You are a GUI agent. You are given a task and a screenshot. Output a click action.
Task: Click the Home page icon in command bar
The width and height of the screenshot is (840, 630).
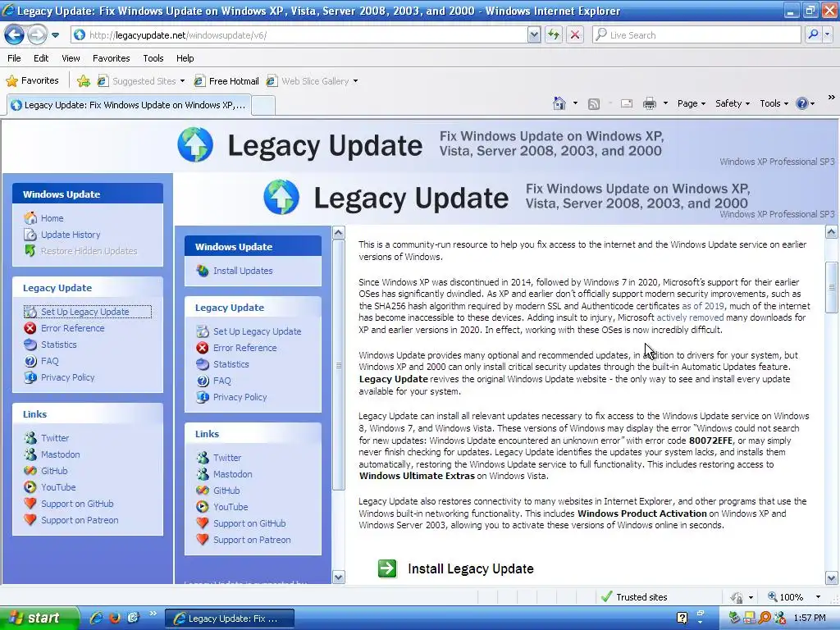tap(559, 103)
